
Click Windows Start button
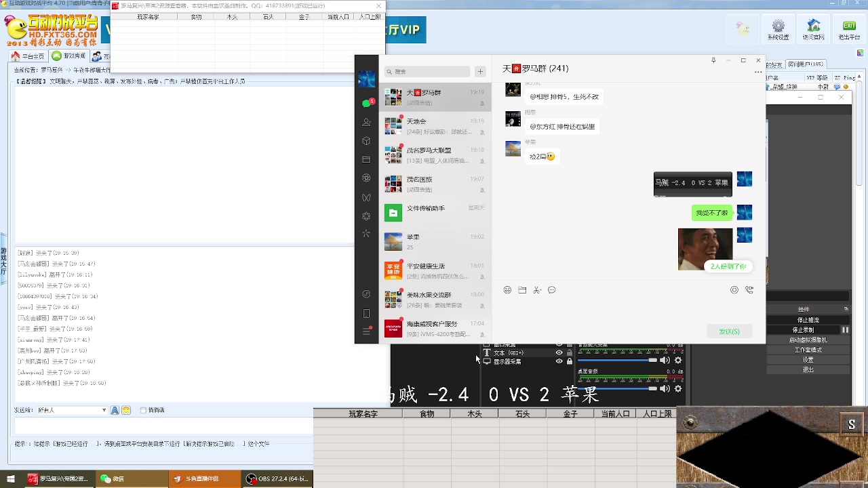pyautogui.click(x=11, y=479)
